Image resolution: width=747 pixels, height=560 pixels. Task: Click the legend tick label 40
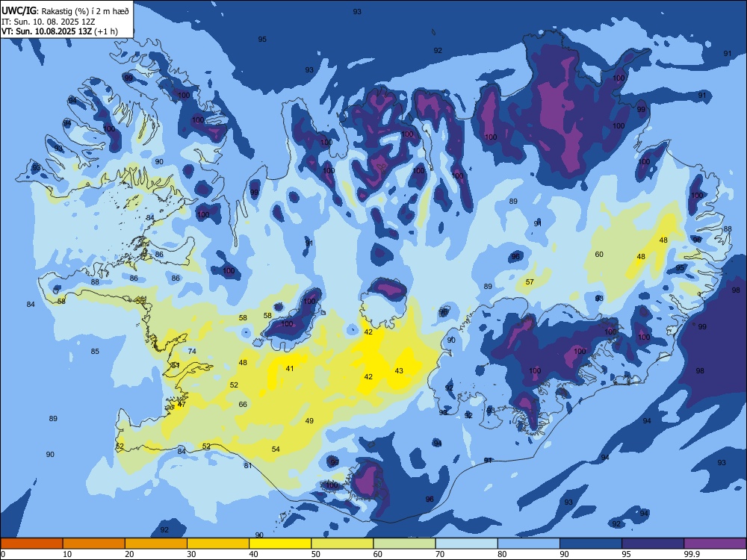tap(253, 554)
